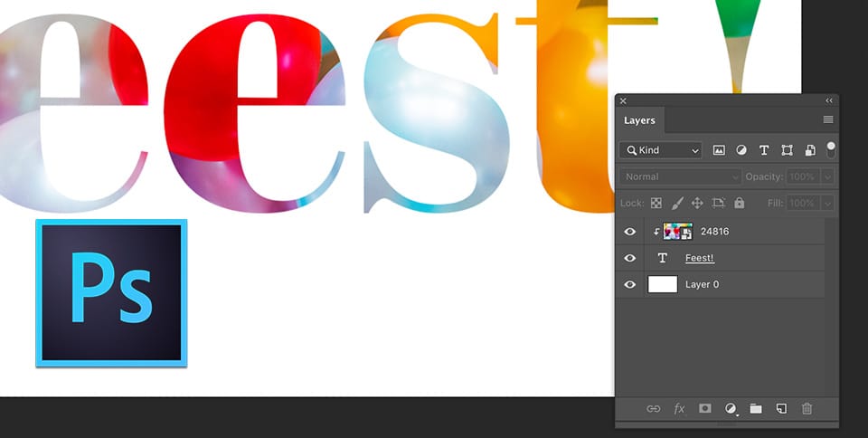This screenshot has height=438, width=868.
Task: Open the Kind filter type dropdown
Action: [660, 150]
